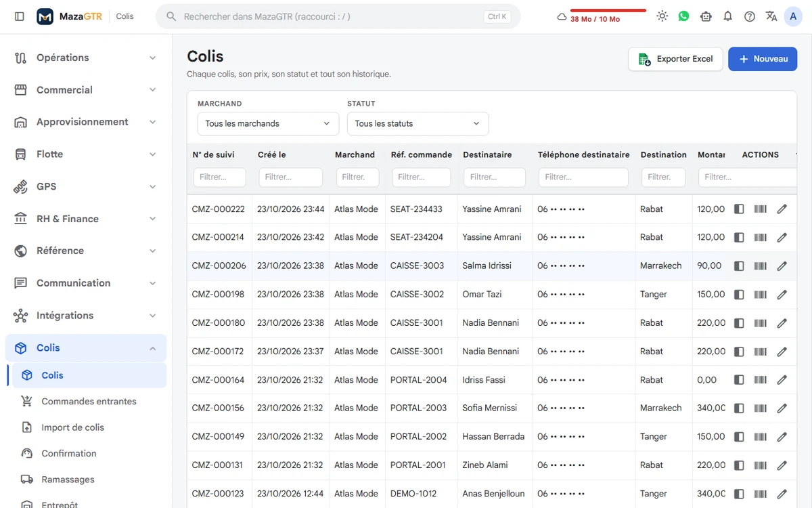The width and height of the screenshot is (812, 508).
Task: Collapse the Colis sidebar section
Action: coord(86,348)
